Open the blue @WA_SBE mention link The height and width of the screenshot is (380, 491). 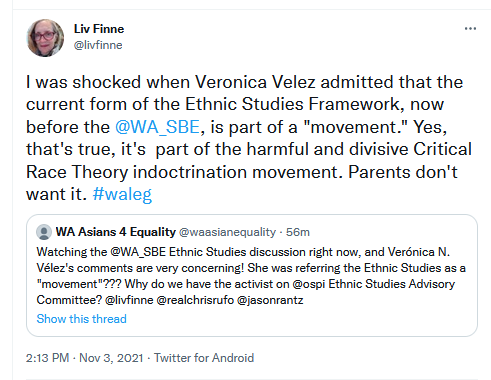157,127
